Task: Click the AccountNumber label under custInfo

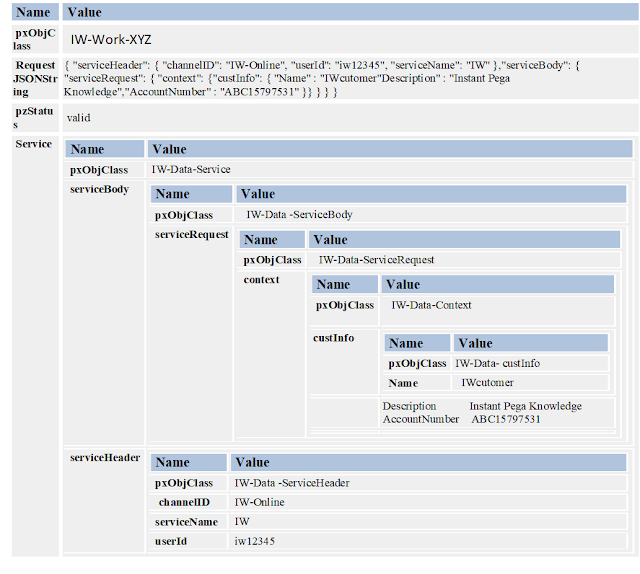Action: [421, 419]
